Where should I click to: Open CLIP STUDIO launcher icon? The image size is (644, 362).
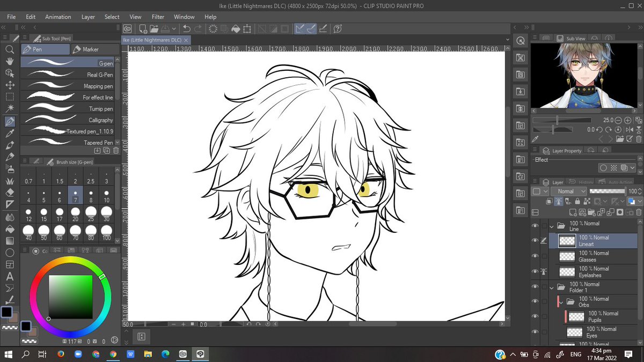127,29
